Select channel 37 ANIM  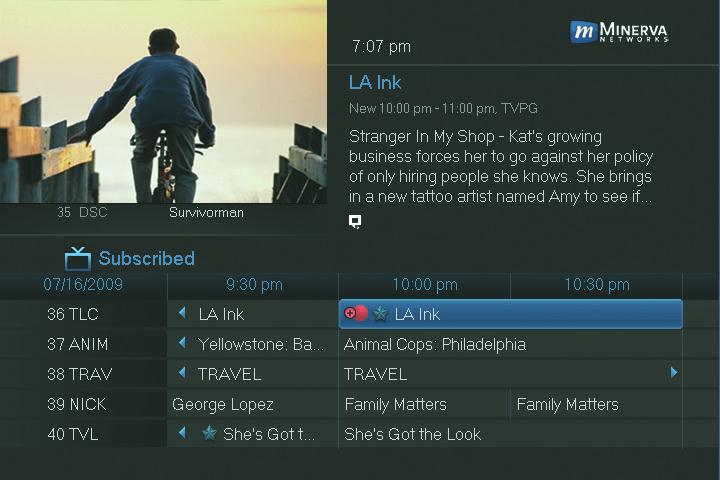[x=78, y=344]
